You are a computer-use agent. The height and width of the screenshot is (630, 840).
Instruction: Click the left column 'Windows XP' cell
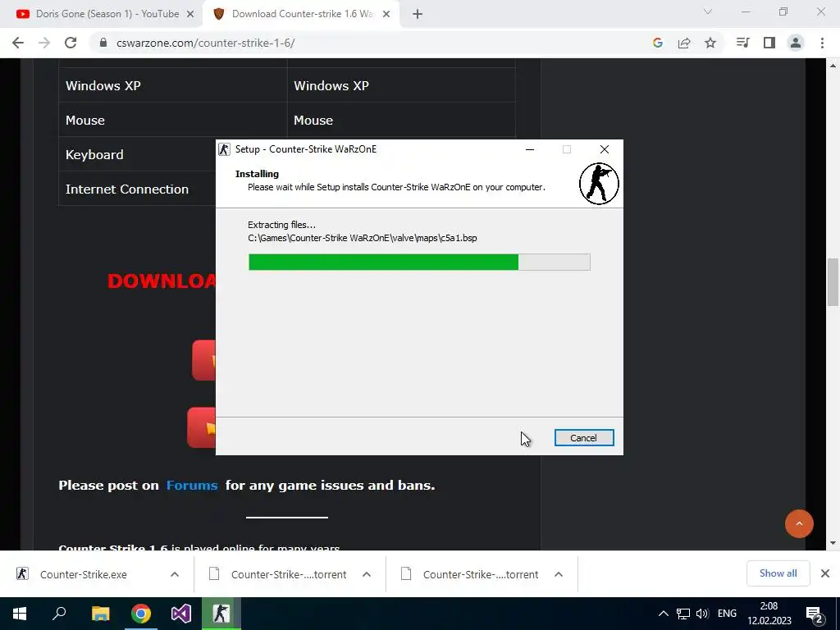[x=172, y=85]
